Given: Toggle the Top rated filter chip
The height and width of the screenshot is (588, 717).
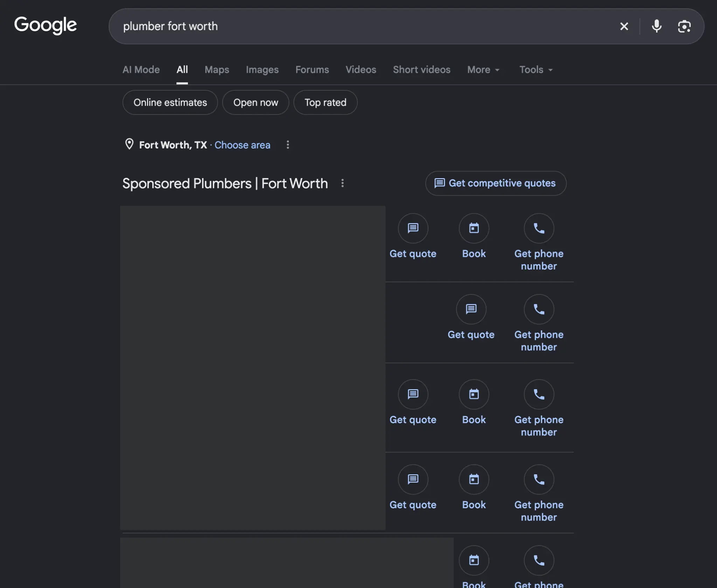Looking at the screenshot, I should 325,103.
